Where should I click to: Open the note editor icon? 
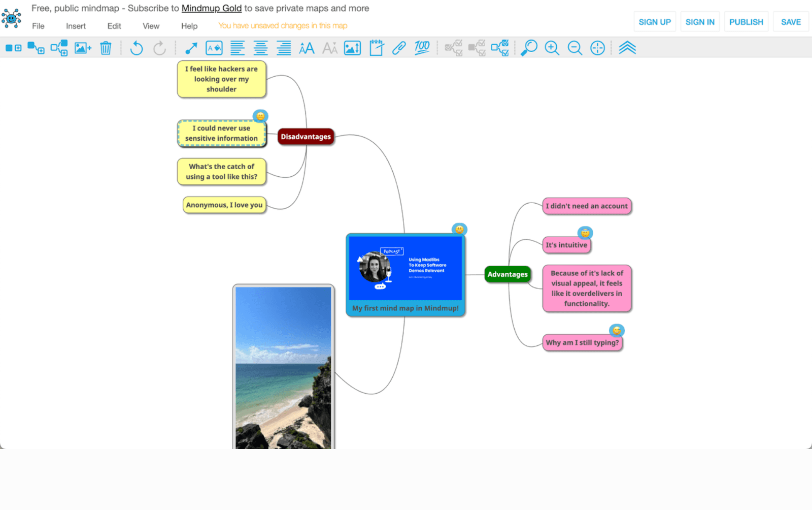click(x=376, y=48)
